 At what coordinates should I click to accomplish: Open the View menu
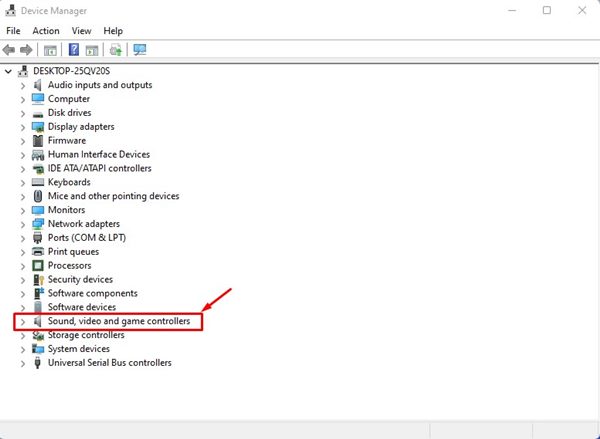[81, 31]
